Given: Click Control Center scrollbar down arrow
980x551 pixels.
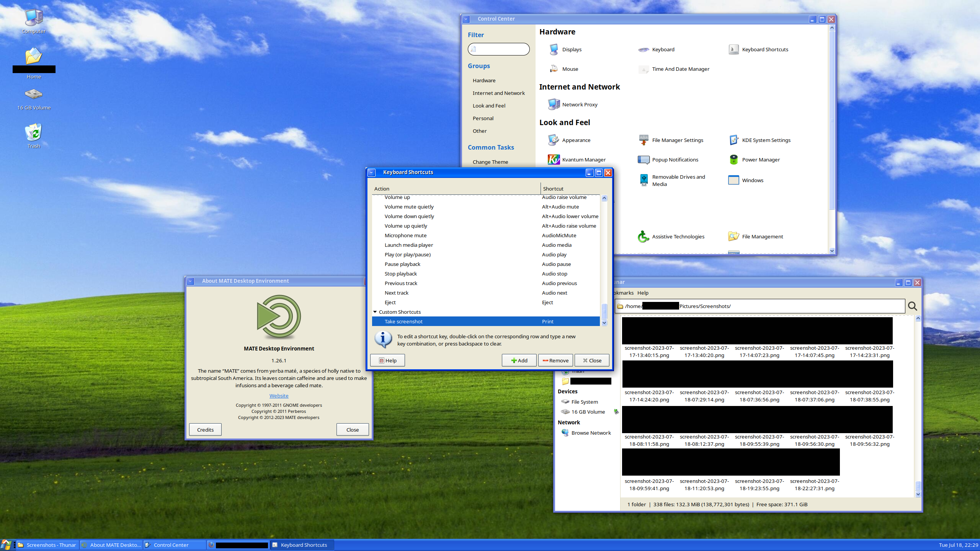Looking at the screenshot, I should [x=831, y=251].
